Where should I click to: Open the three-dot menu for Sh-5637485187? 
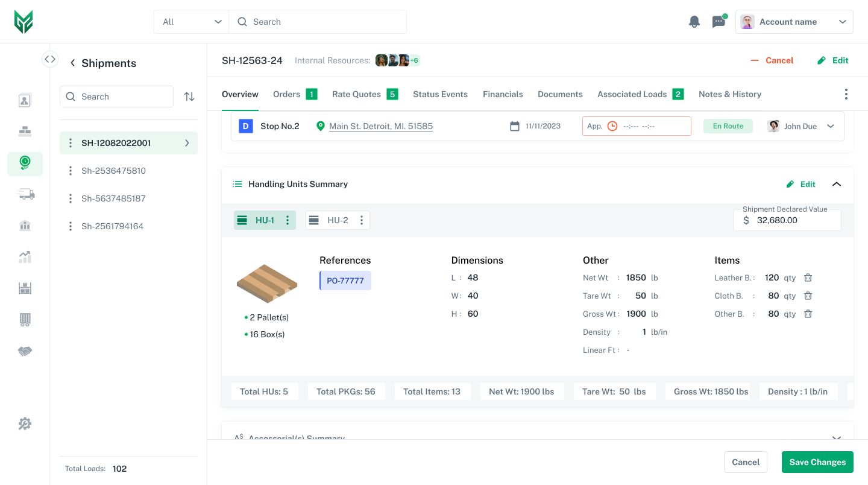point(71,198)
